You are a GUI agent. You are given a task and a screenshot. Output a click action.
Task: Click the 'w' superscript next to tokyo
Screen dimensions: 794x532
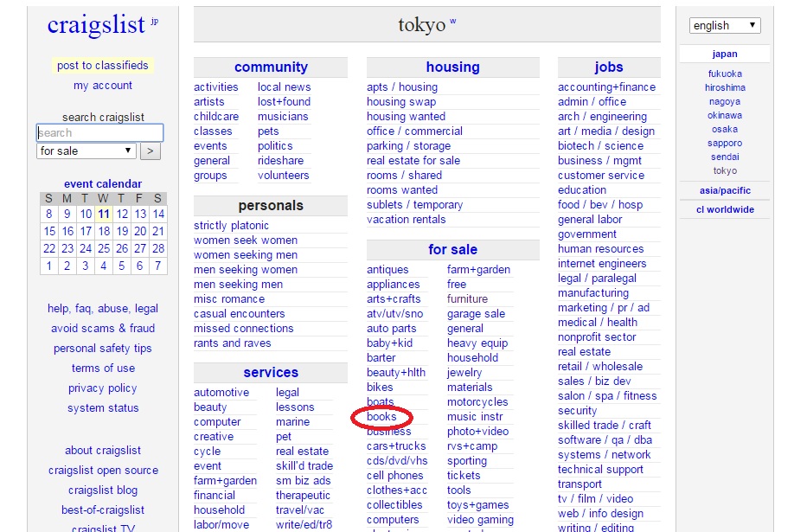(x=452, y=22)
